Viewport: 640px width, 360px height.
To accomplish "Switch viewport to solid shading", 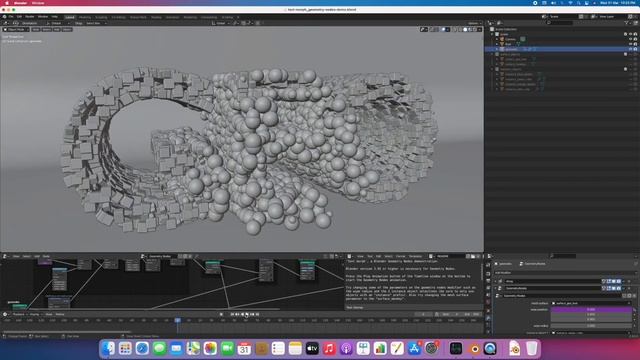I will click(465, 29).
